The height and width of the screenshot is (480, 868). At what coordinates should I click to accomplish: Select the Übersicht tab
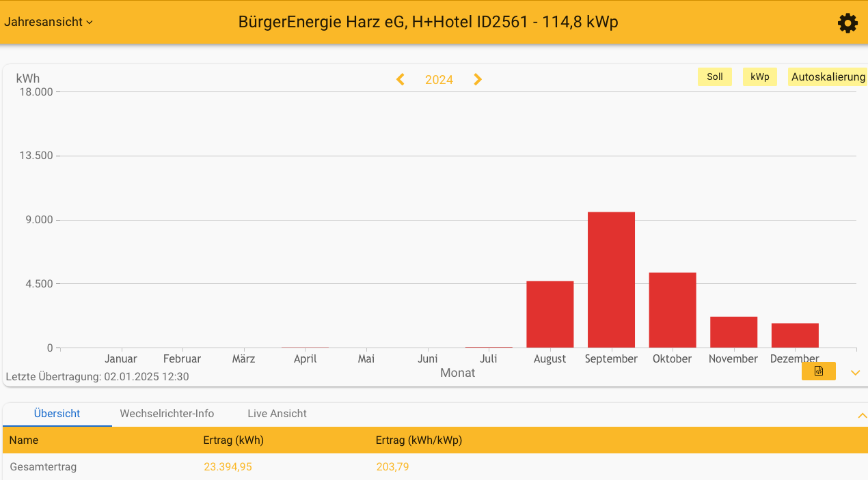(x=57, y=413)
